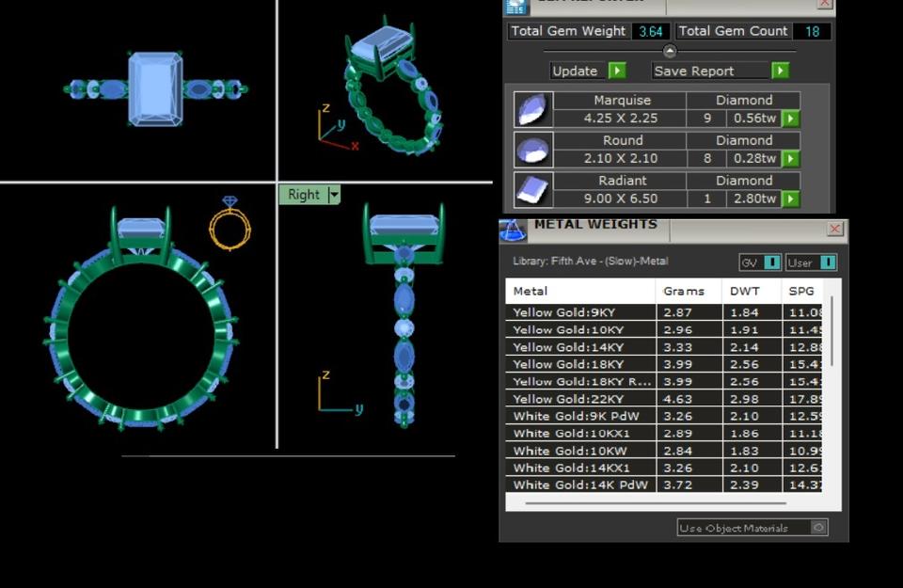Click the Update button
Viewport: 903px width, 588px height.
coord(588,71)
